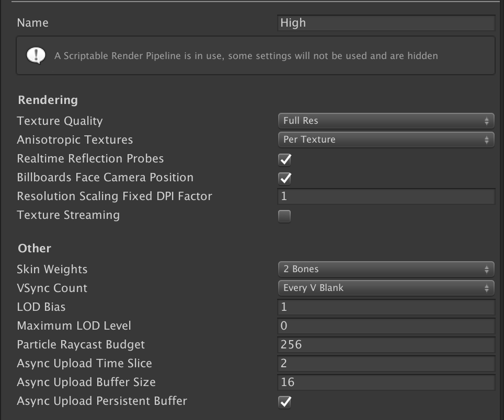Select the Maximum LOD Level field

tap(386, 326)
